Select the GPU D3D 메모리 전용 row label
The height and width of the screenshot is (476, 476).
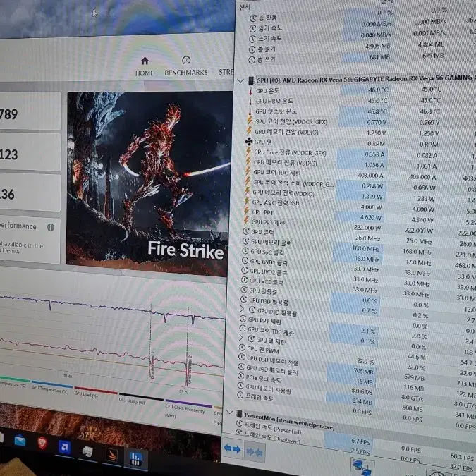pos(272,360)
